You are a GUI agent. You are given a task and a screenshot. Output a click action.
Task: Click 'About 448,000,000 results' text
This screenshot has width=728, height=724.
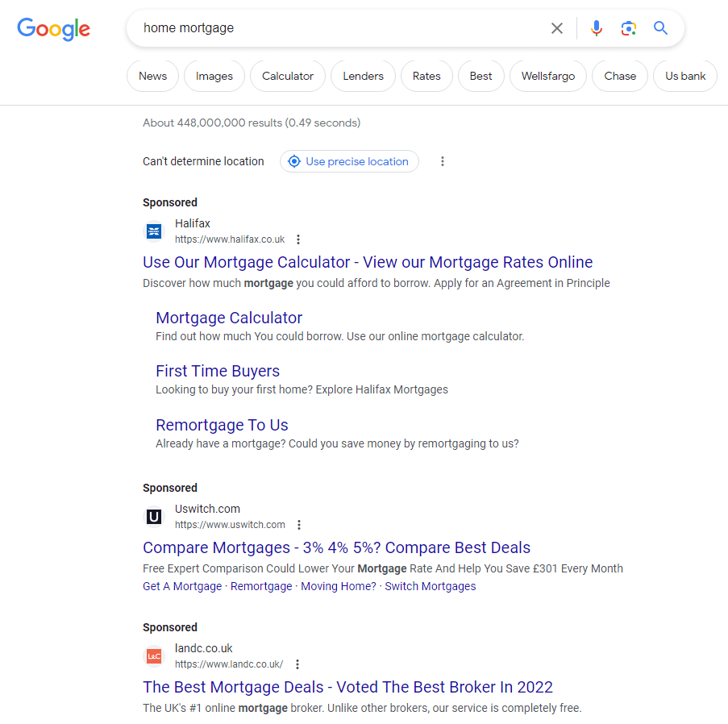(x=252, y=123)
